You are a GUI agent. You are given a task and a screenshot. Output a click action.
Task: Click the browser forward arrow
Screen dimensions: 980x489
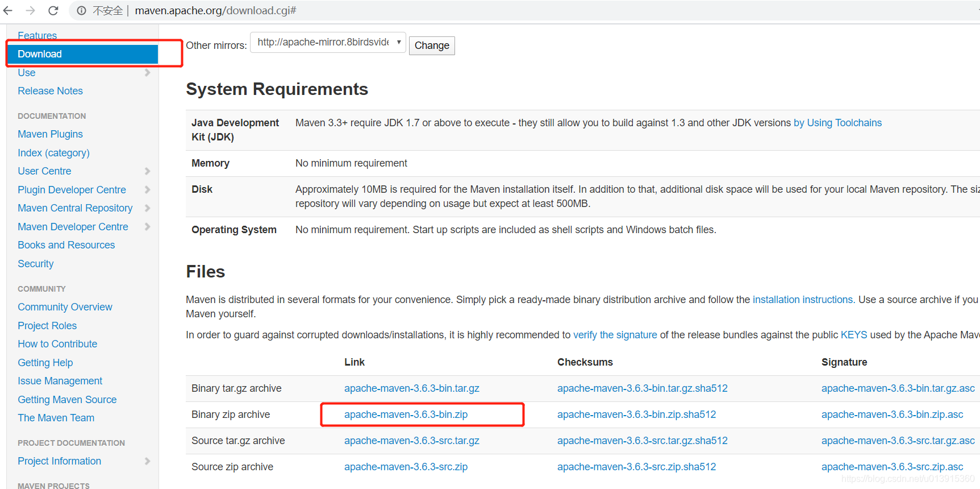click(31, 11)
